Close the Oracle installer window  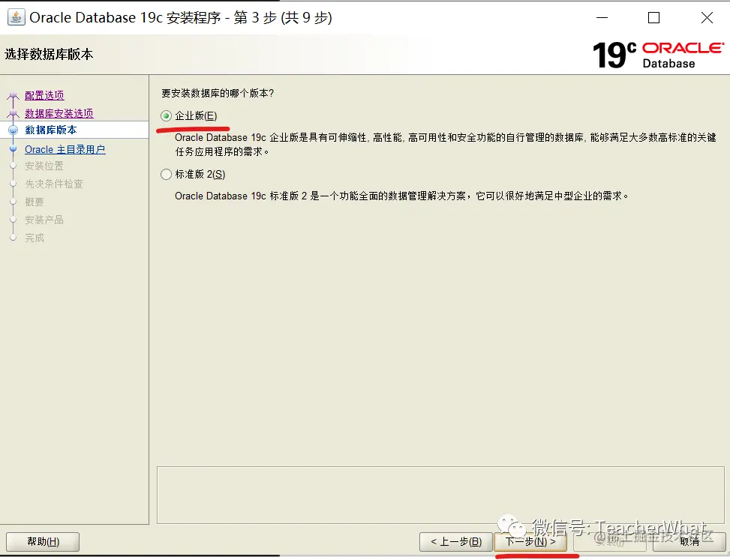(x=707, y=18)
